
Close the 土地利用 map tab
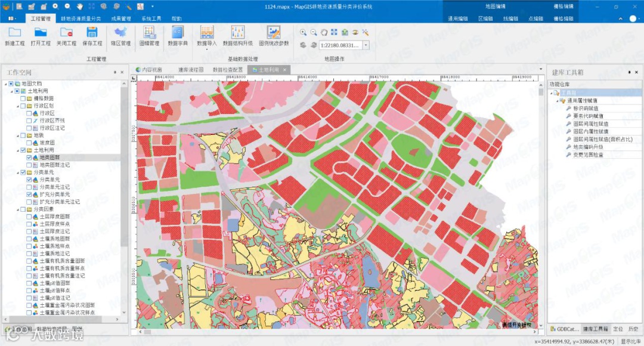click(x=284, y=70)
